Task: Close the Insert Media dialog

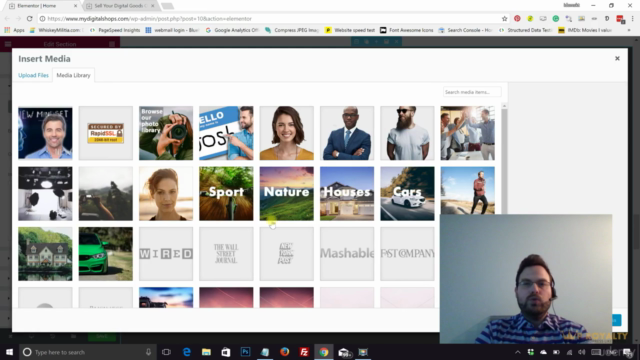Action: click(x=617, y=58)
